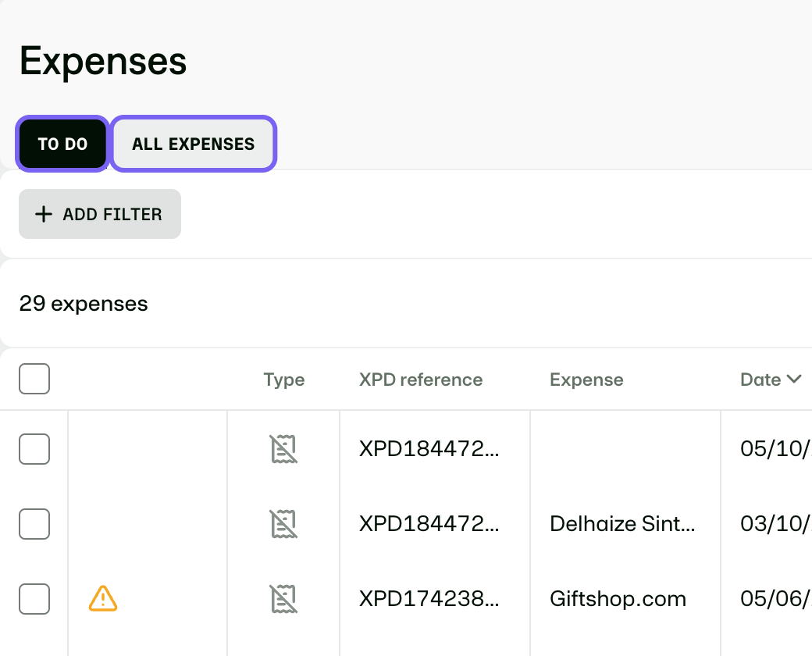Screen dimensions: 812x656
Task: Switch to the TO DO tab
Action: pos(62,144)
